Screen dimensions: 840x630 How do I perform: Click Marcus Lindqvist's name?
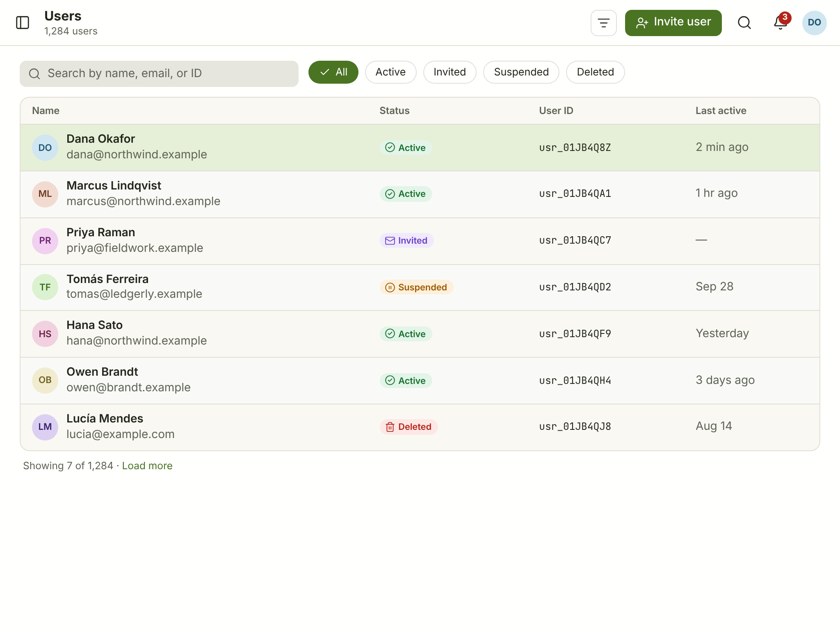(x=114, y=186)
